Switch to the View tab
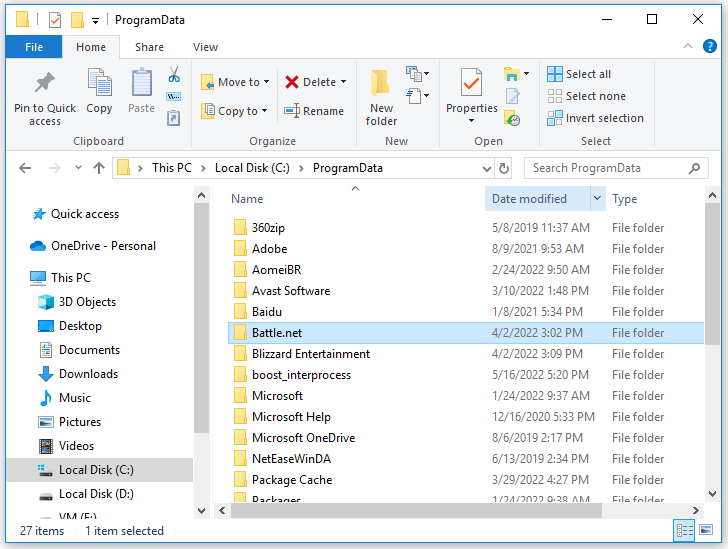 click(x=205, y=47)
